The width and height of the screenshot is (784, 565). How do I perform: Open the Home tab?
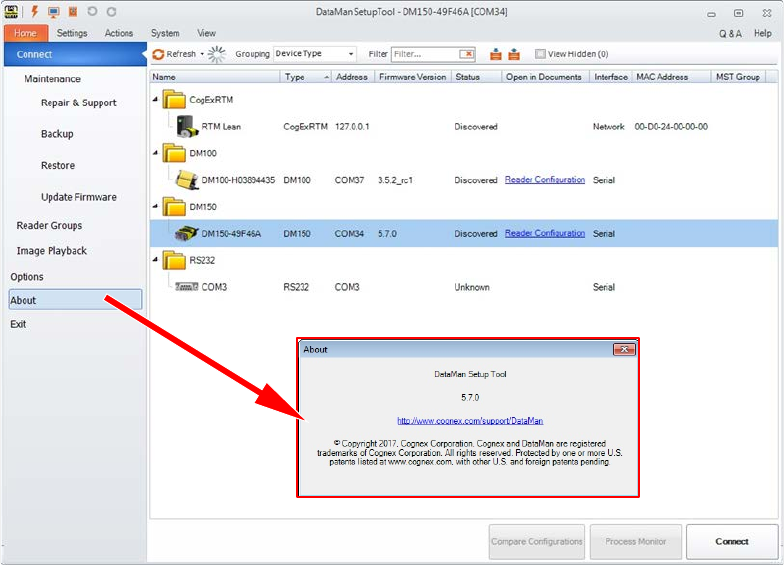[26, 33]
